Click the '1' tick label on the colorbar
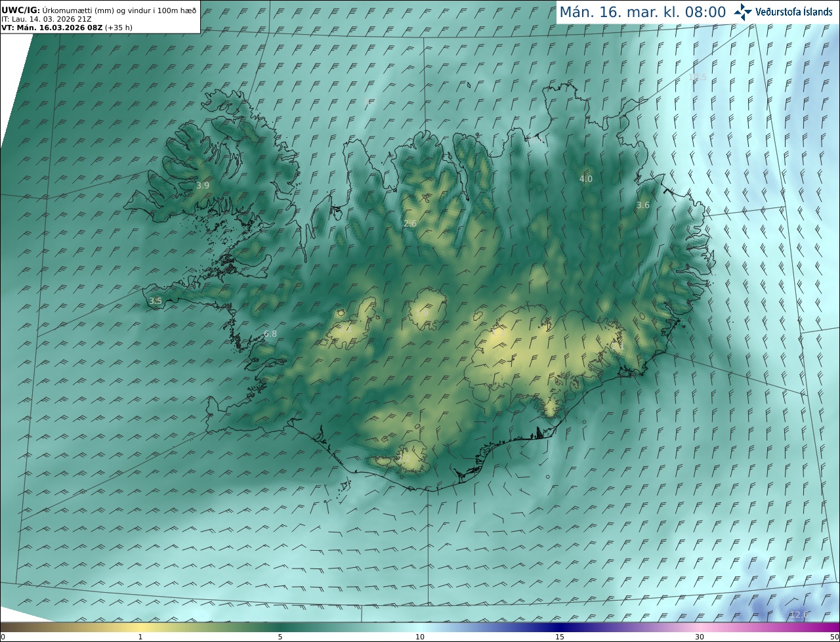 pos(140,637)
